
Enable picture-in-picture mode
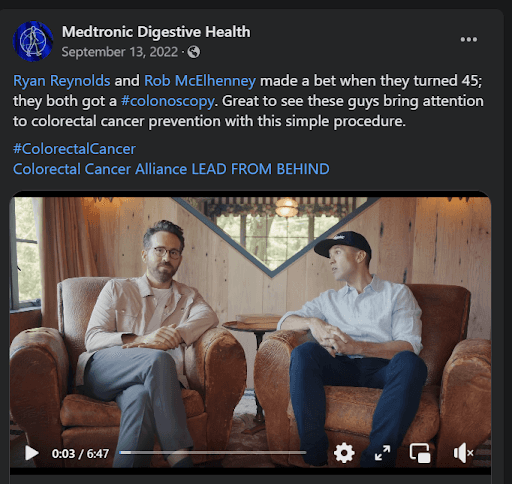(x=420, y=453)
